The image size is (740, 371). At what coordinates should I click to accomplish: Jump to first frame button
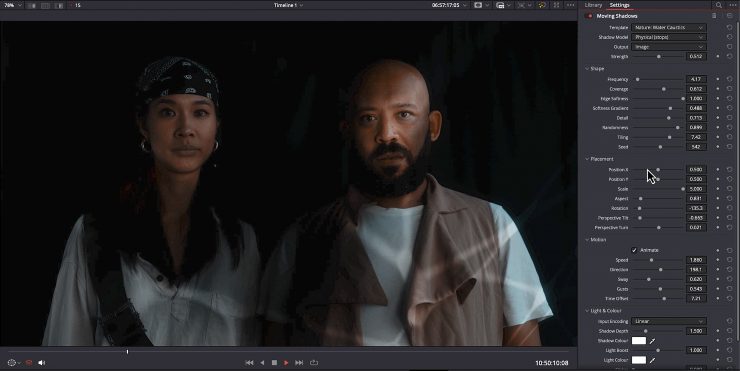tap(249, 363)
